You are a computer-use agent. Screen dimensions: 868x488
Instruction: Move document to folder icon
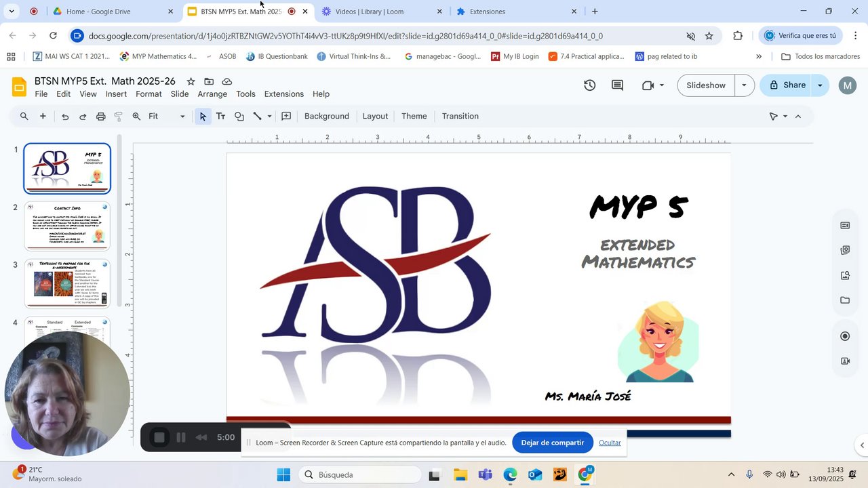(209, 81)
